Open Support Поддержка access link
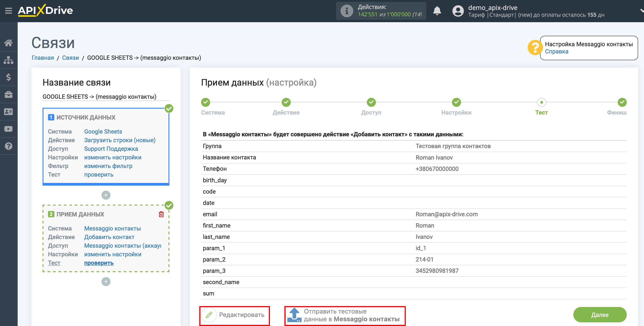 pyautogui.click(x=111, y=149)
